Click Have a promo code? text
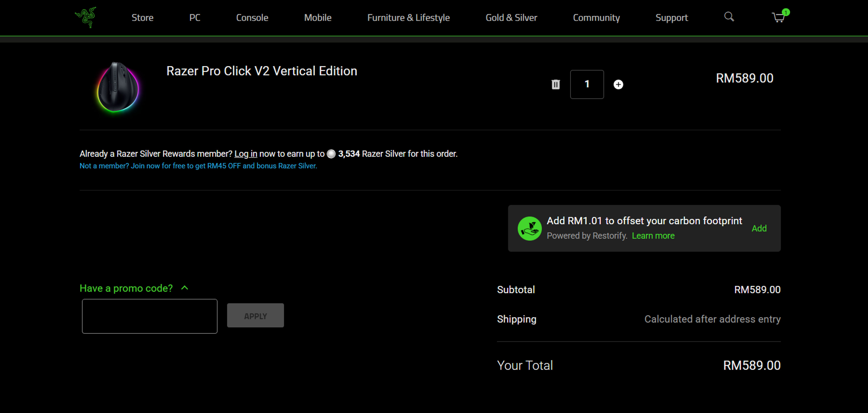 [126, 288]
